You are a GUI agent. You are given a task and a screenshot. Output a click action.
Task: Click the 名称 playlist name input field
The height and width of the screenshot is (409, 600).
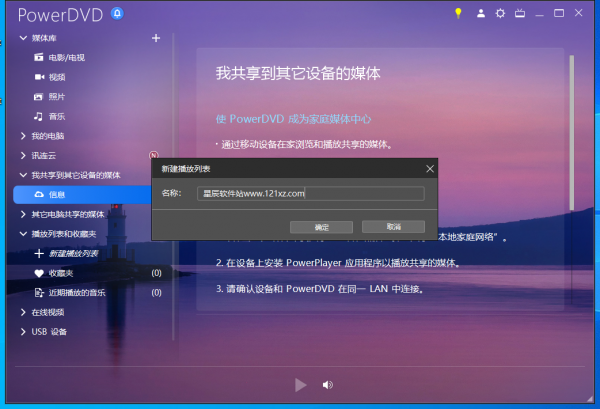(310, 193)
